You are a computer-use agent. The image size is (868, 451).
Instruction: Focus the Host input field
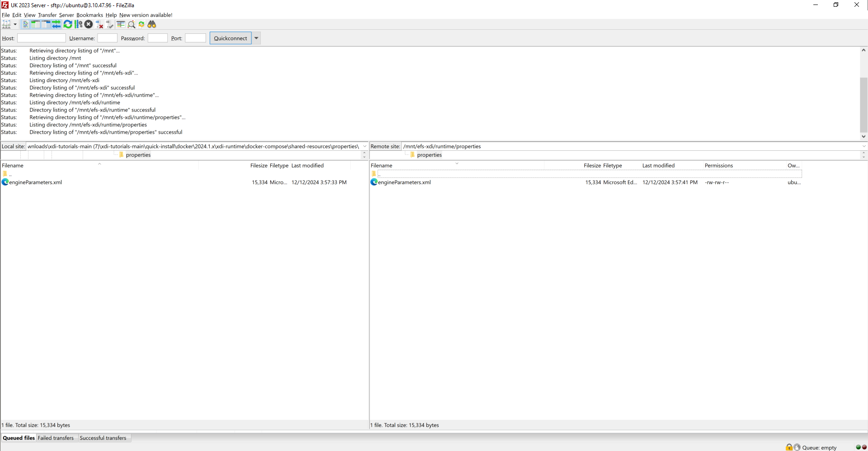(x=41, y=38)
